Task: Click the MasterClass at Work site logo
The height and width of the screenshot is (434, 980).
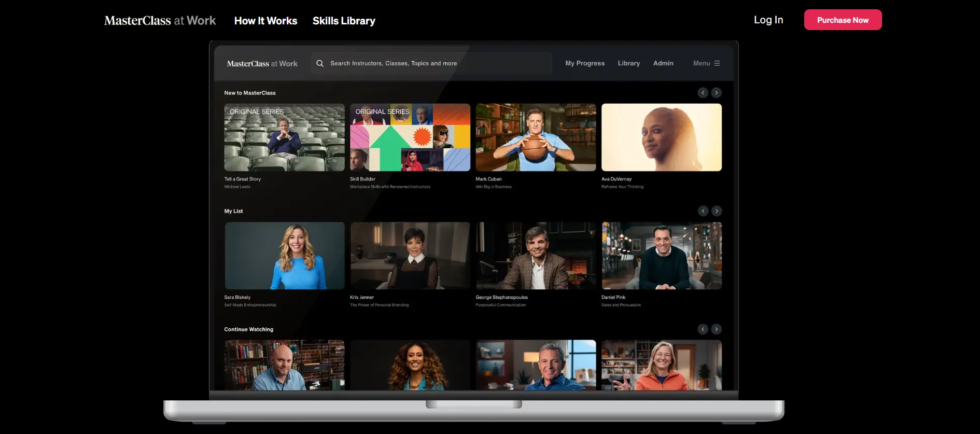Action: click(160, 20)
